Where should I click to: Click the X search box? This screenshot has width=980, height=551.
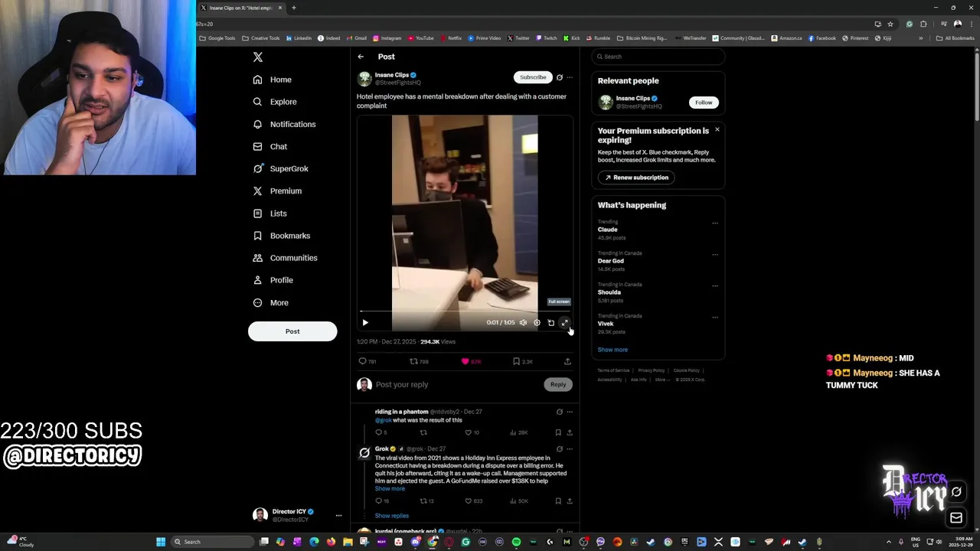[x=658, y=57]
